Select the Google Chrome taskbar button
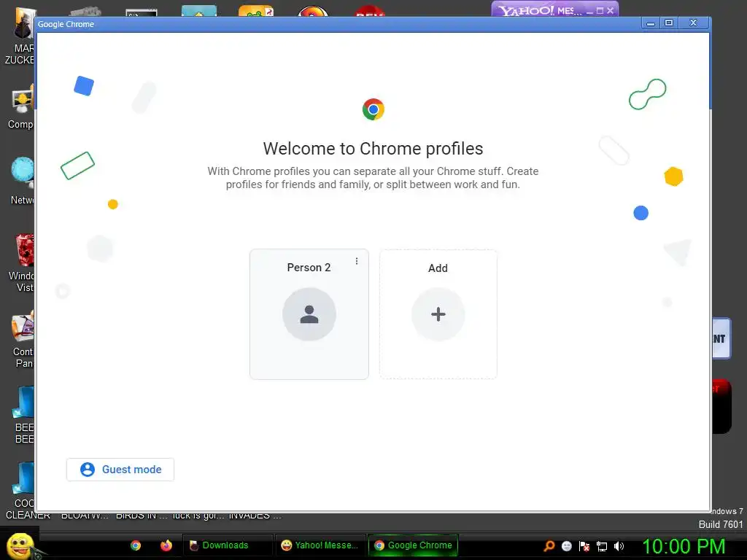This screenshot has height=560, width=747. click(x=413, y=545)
